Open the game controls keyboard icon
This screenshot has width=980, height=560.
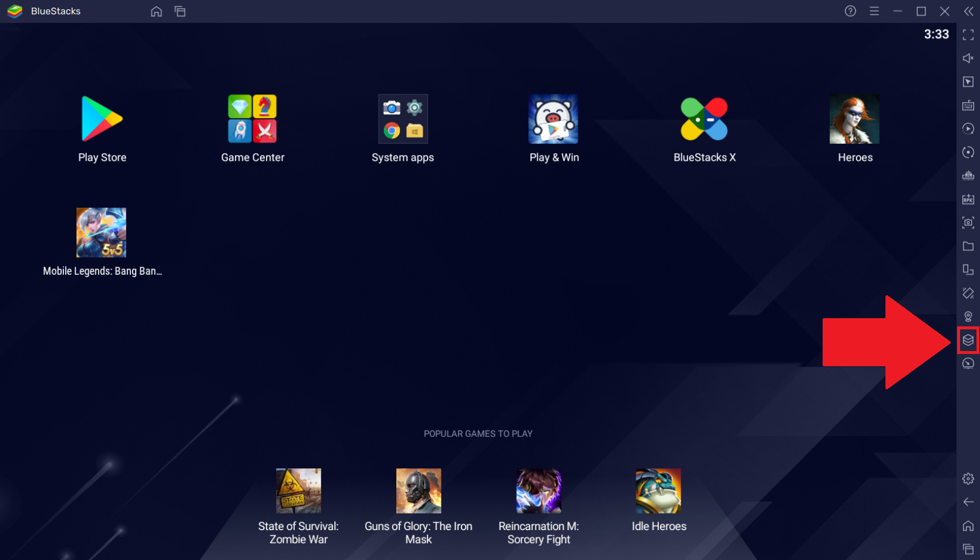(968, 106)
